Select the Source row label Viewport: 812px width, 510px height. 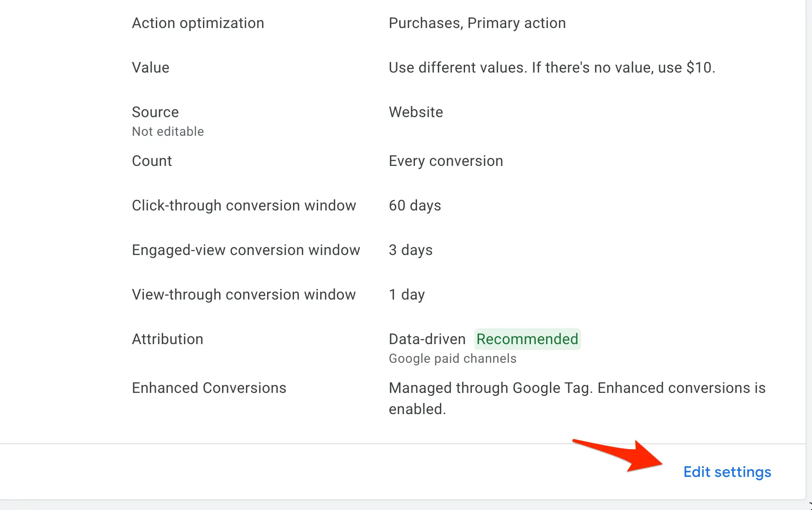(x=155, y=112)
